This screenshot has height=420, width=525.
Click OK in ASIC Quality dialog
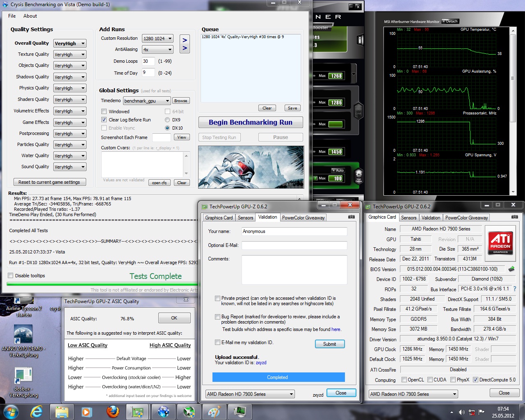pyautogui.click(x=174, y=318)
